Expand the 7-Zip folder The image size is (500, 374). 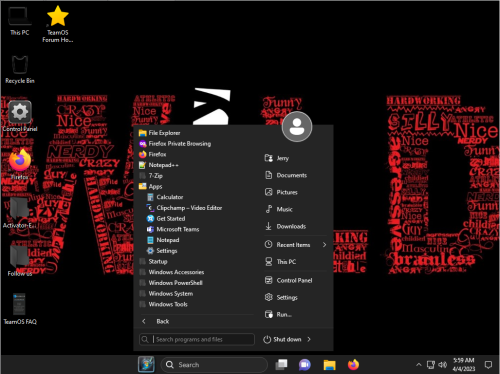pos(151,176)
